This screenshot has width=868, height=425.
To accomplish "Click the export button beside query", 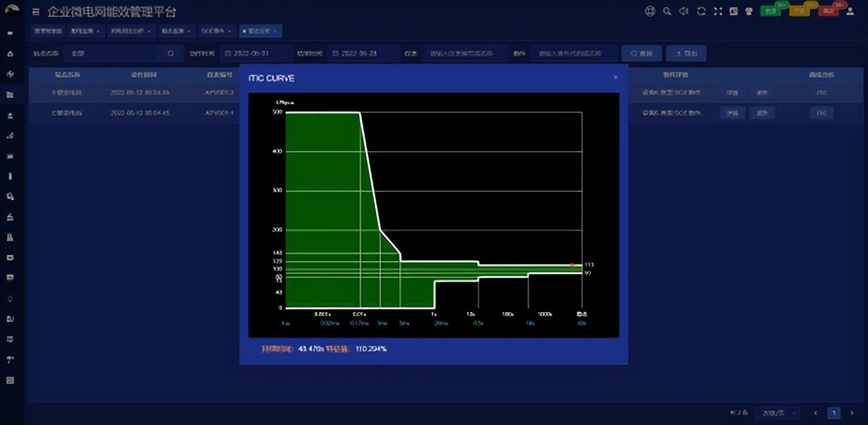I will click(686, 54).
